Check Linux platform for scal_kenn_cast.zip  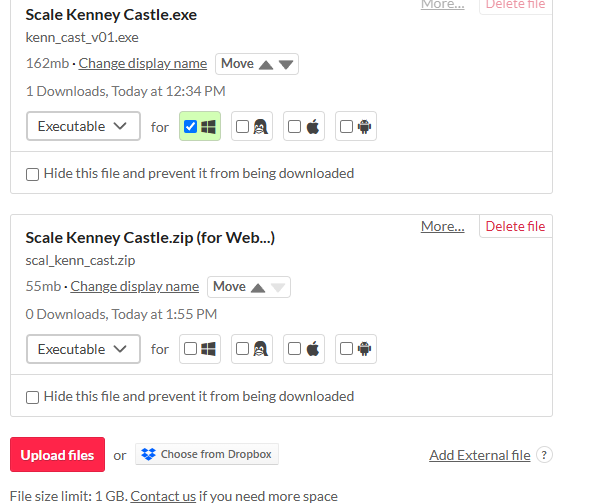242,349
